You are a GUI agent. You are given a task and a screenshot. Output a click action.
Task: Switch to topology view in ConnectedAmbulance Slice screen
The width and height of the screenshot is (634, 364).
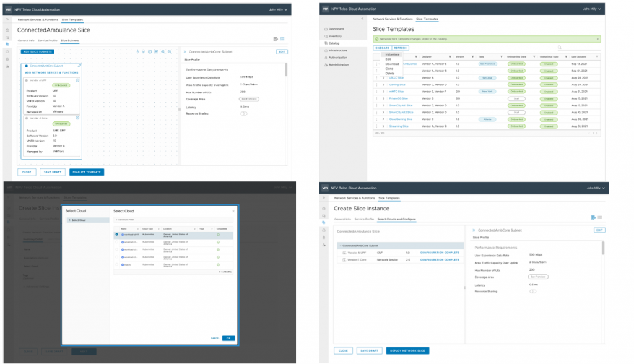pyautogui.click(x=276, y=39)
